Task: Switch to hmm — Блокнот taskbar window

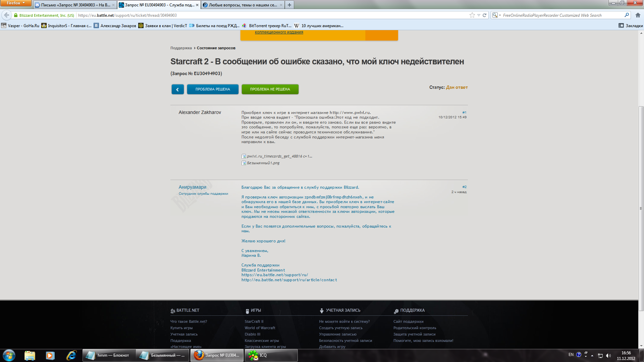Action: (x=109, y=355)
